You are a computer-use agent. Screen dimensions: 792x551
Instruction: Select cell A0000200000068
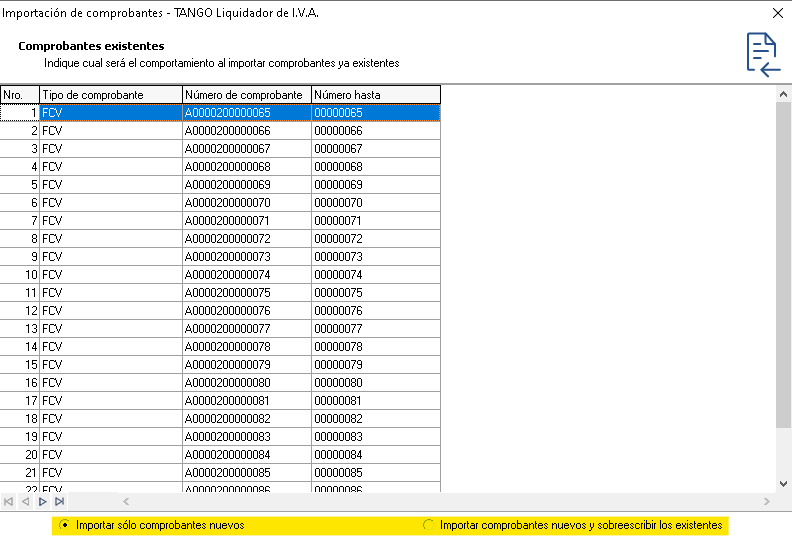(247, 167)
